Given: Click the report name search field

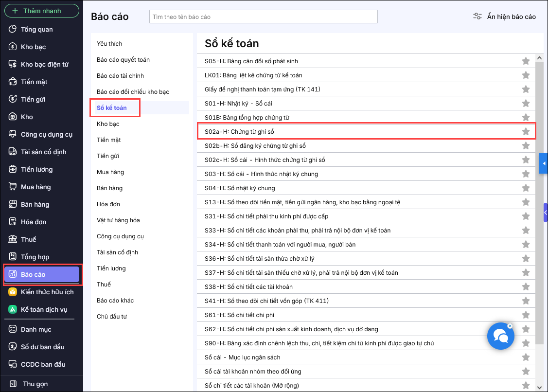Looking at the screenshot, I should 263,17.
